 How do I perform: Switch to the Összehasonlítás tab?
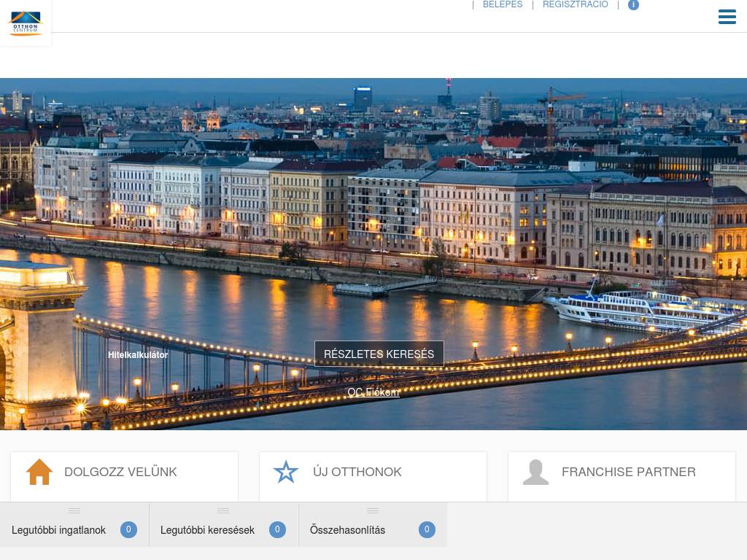coord(347,530)
